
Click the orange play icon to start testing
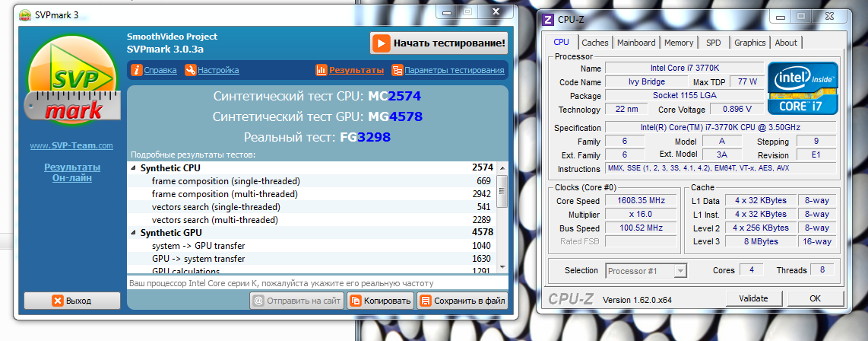pos(382,43)
